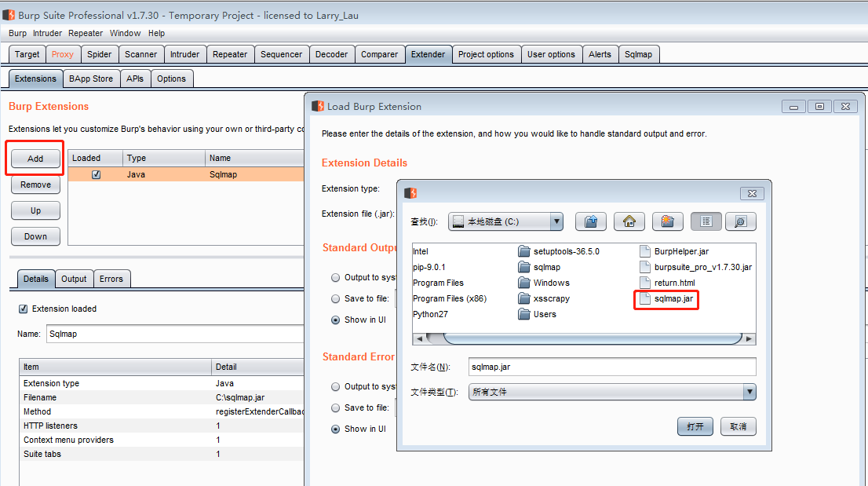
Task: Switch to list view icon
Action: (x=706, y=222)
